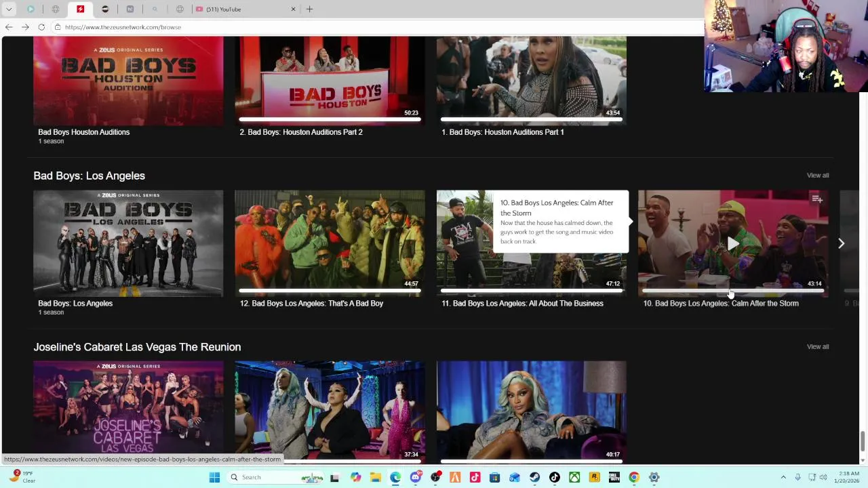Play Houston Auditions Part 1 thumbnail

coord(531,81)
